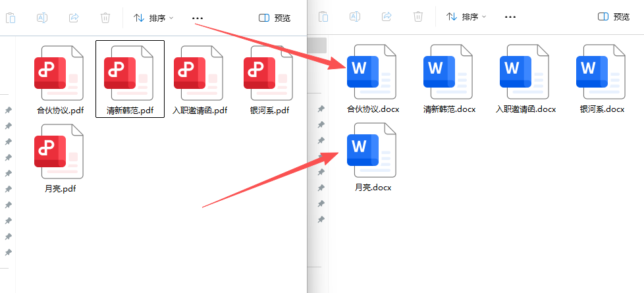Click the file name text 入职邀请函.docx
Image resolution: width=644 pixels, height=293 pixels.
pyautogui.click(x=525, y=109)
